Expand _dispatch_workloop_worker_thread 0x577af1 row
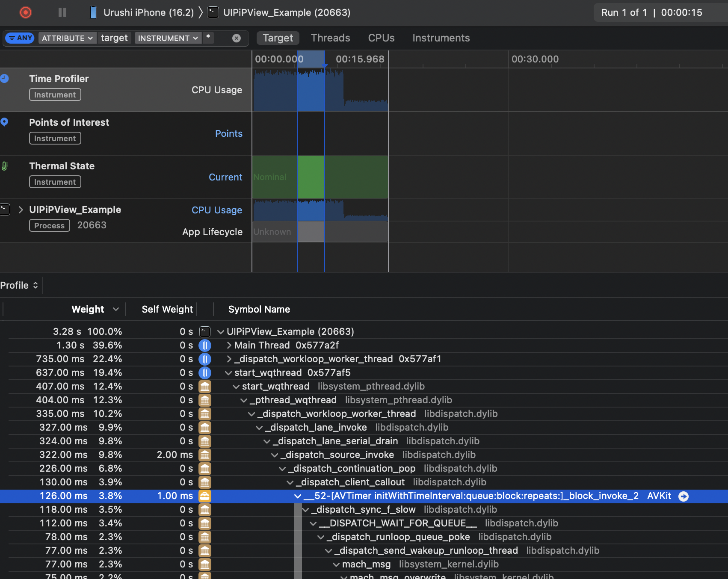This screenshot has width=728, height=579. (x=229, y=359)
